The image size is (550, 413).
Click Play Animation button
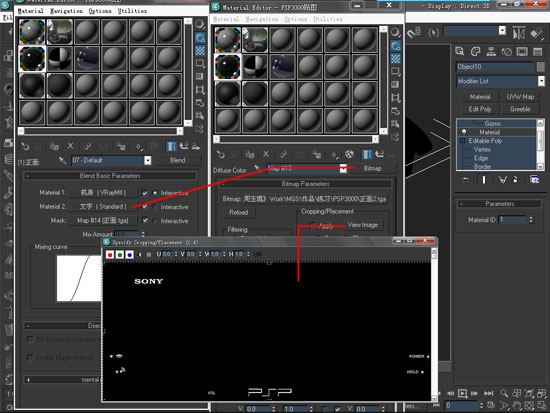point(463,393)
